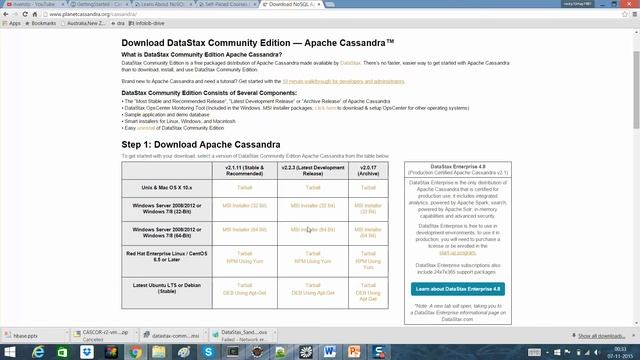Open the Windows Store taskbar icon

tap(62, 352)
